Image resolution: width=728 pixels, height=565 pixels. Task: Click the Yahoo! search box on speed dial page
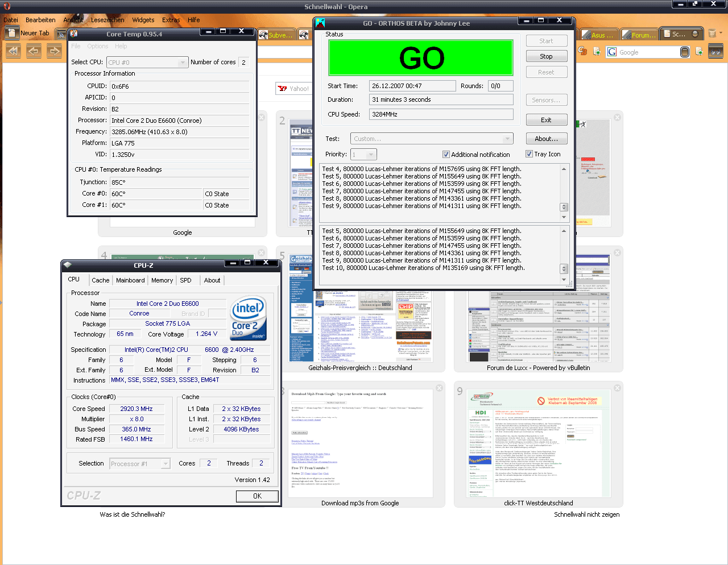tap(295, 89)
